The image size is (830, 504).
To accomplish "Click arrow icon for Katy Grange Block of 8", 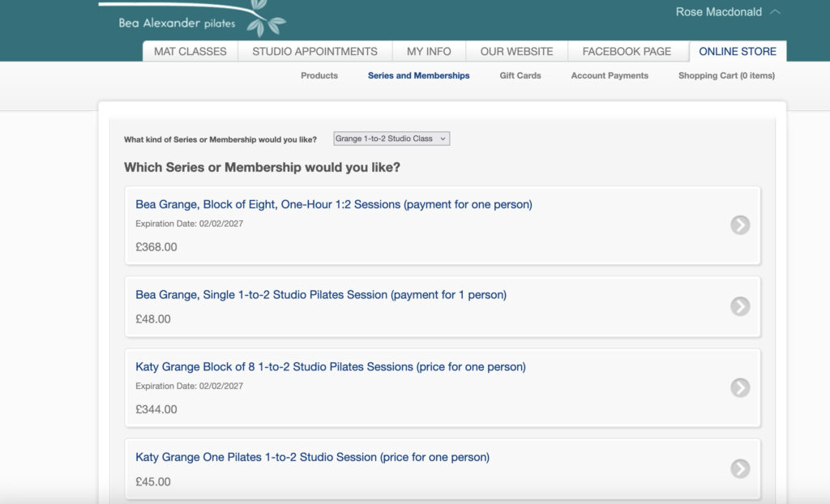I will tap(740, 387).
